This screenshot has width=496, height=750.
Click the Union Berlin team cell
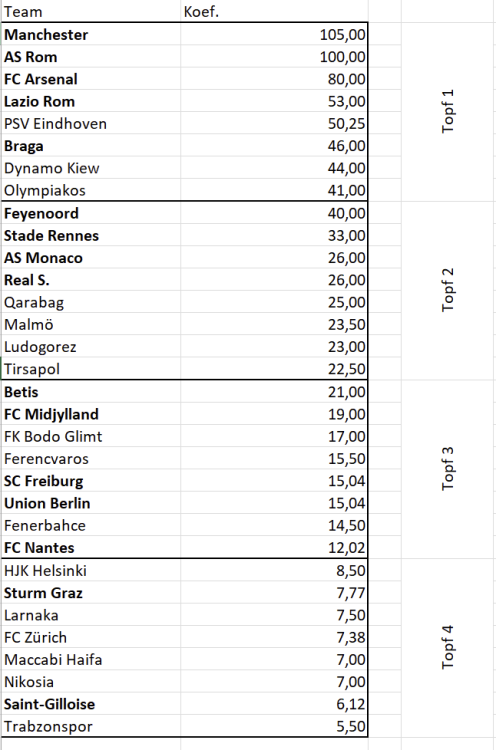[x=91, y=503]
